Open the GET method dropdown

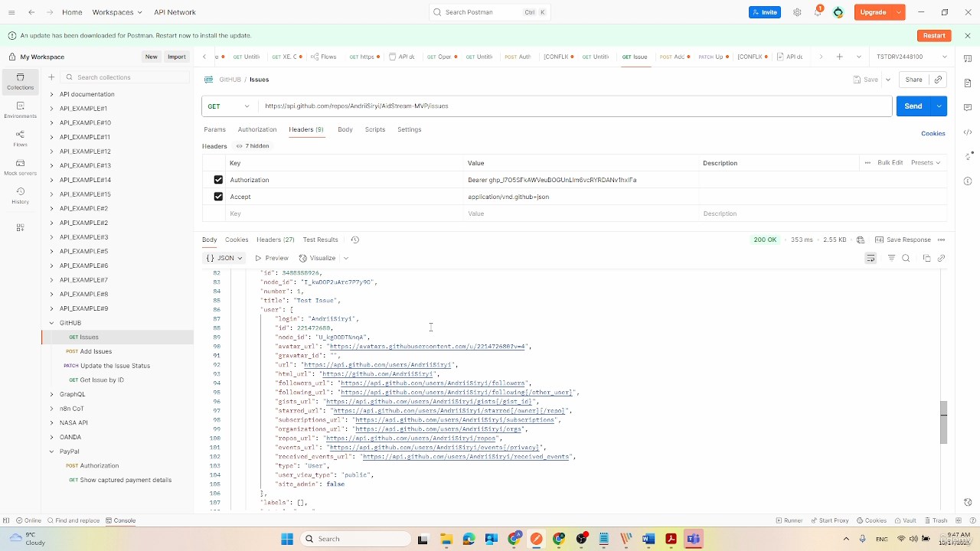[229, 106]
